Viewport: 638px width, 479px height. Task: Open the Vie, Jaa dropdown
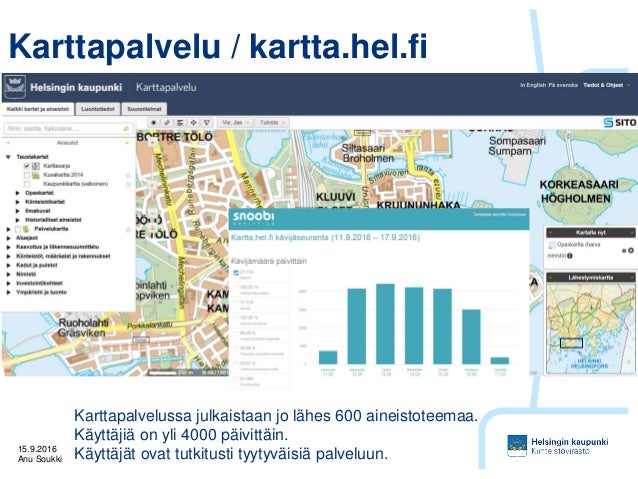click(x=235, y=122)
